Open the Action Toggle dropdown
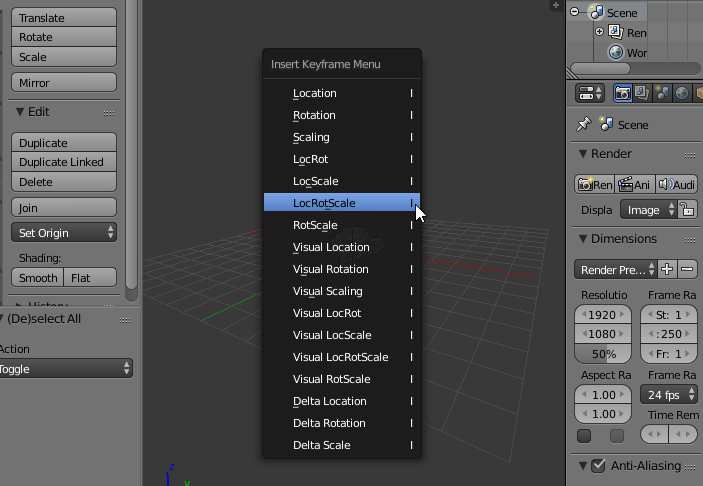The image size is (703, 486). [x=65, y=369]
